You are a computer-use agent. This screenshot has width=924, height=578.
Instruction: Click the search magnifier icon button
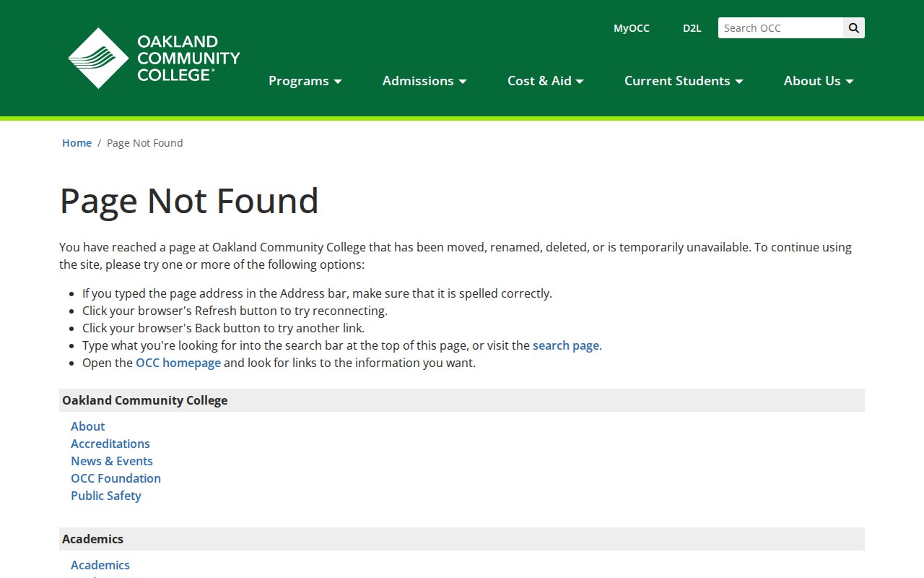tap(853, 28)
